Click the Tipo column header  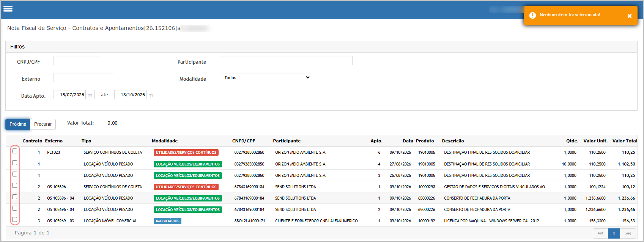click(x=87, y=141)
